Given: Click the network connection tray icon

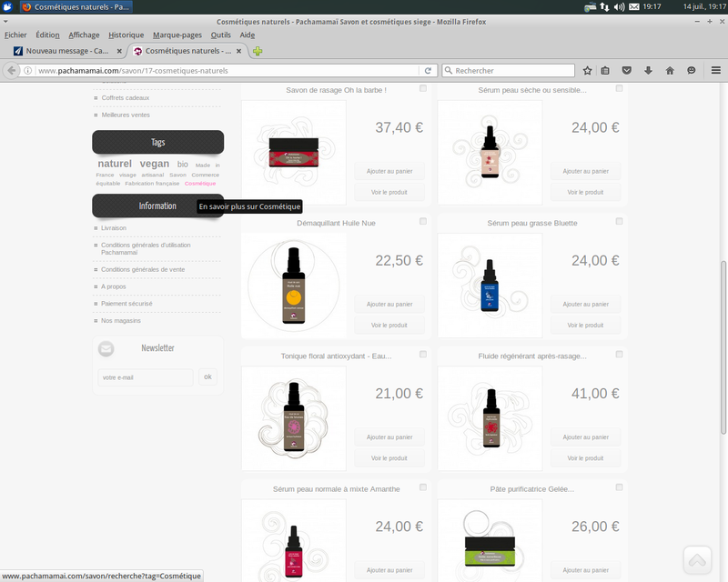Looking at the screenshot, I should tap(604, 7).
